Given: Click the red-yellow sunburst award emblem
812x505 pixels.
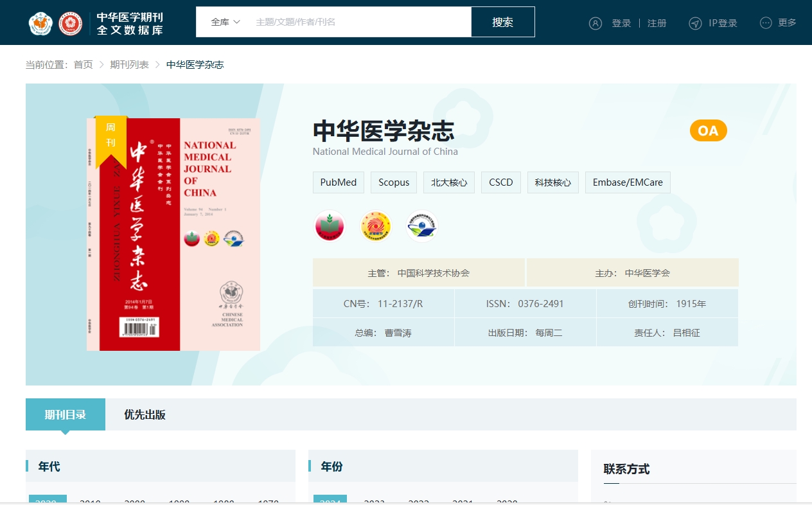Looking at the screenshot, I should click(x=375, y=226).
